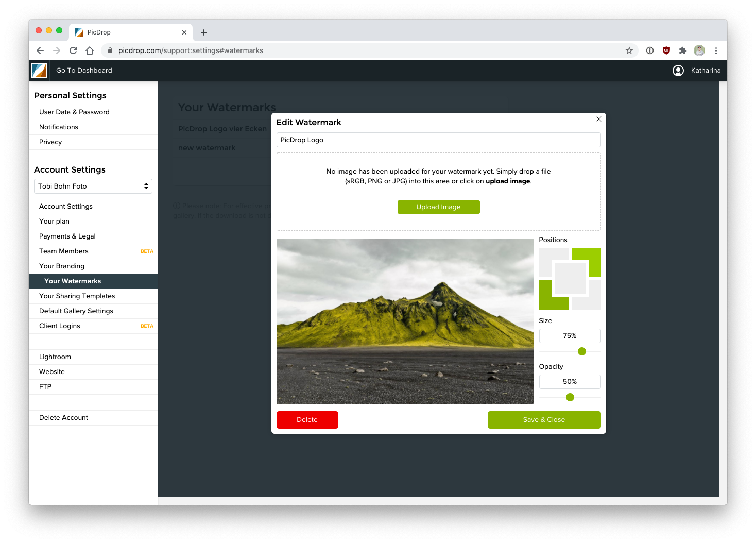Open Privacy settings
756x543 pixels.
point(93,142)
